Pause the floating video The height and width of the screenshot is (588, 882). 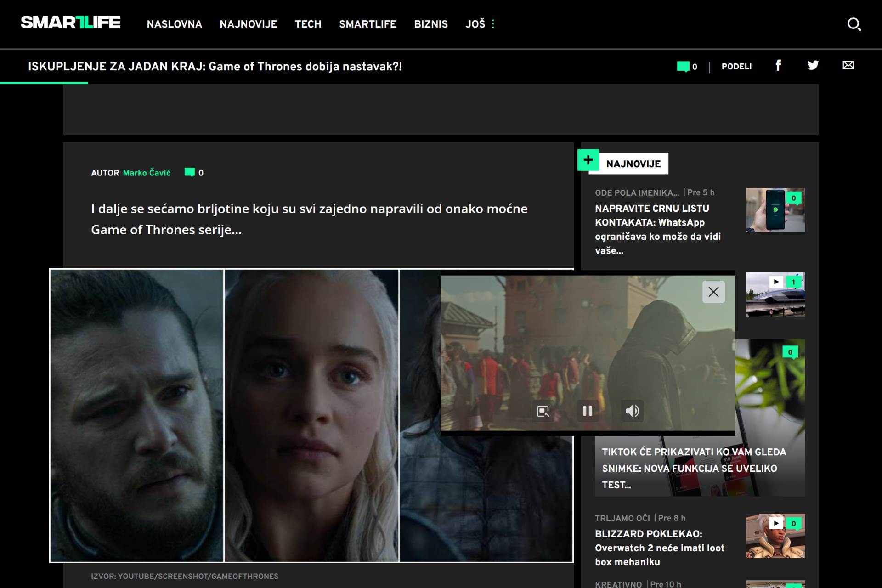[x=588, y=411]
